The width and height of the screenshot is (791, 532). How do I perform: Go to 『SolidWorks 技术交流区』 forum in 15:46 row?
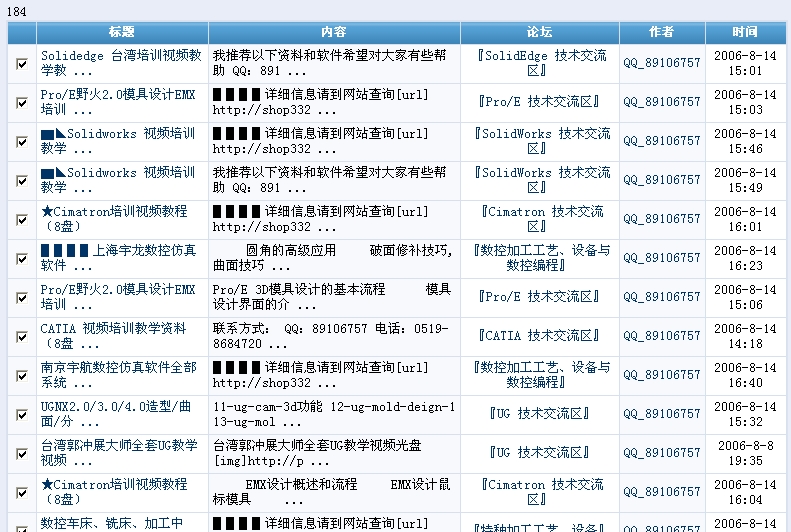coord(540,141)
